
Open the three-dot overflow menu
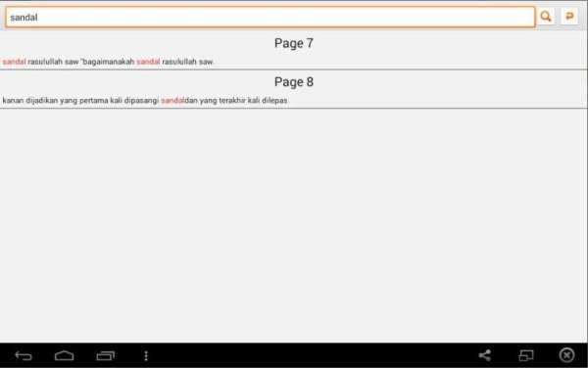(x=146, y=355)
